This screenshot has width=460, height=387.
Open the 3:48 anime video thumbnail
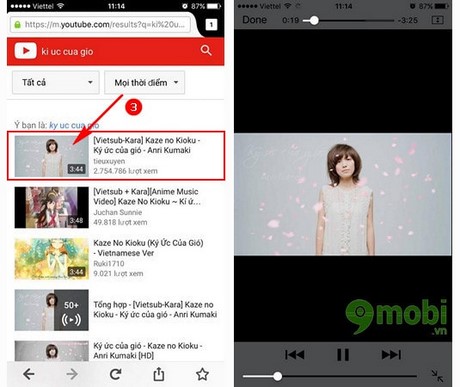click(x=51, y=207)
